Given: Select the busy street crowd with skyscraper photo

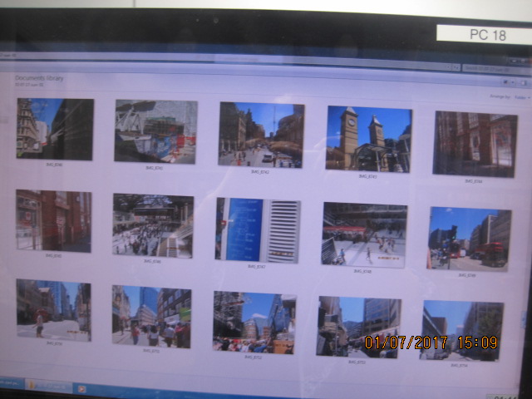Looking at the screenshot, I should click(x=151, y=317).
